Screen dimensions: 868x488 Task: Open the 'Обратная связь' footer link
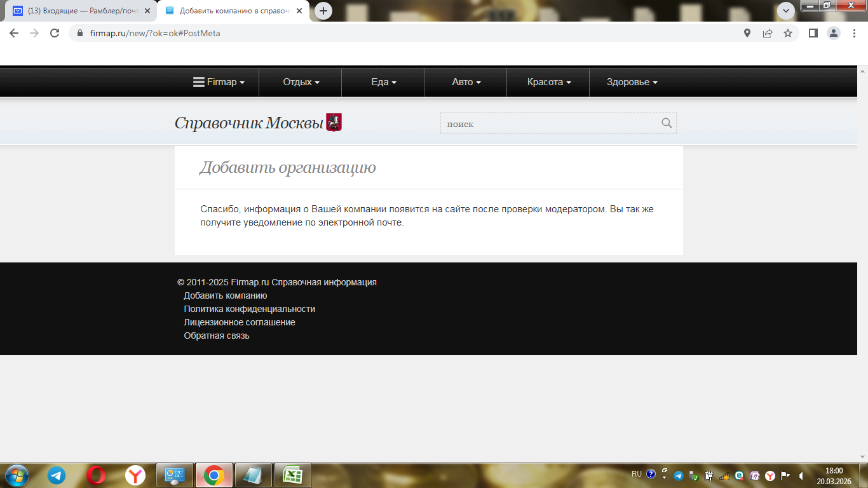(217, 335)
